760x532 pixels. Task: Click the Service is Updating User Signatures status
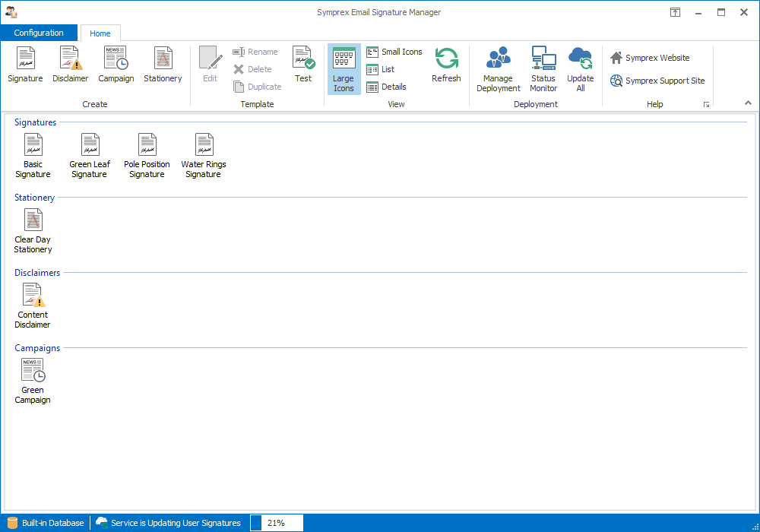(168, 523)
